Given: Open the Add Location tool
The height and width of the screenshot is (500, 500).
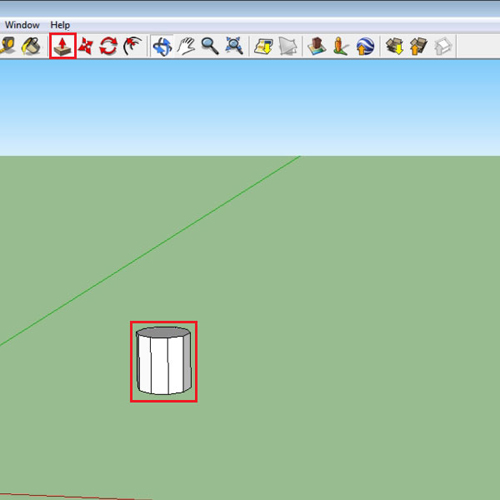Looking at the screenshot, I should (x=263, y=46).
